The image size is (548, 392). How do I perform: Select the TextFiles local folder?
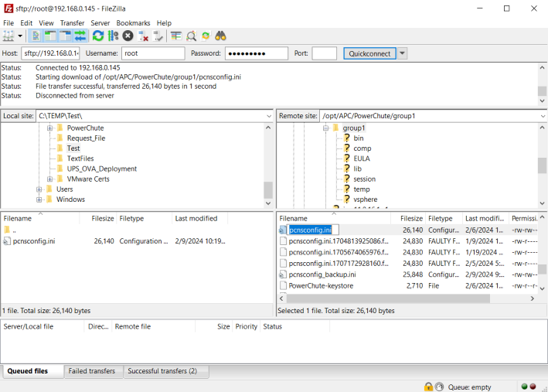pos(80,159)
